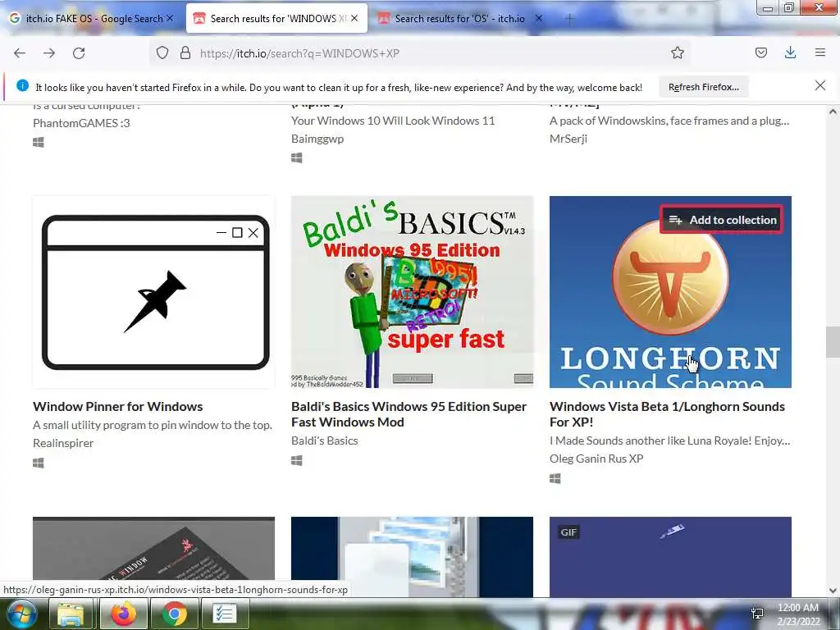Visit the Baldi's Basics author link
Viewport: 840px width, 630px height.
click(x=325, y=441)
